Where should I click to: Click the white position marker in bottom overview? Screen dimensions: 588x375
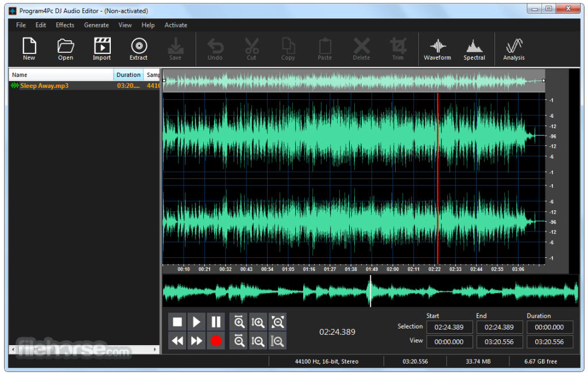coord(370,291)
